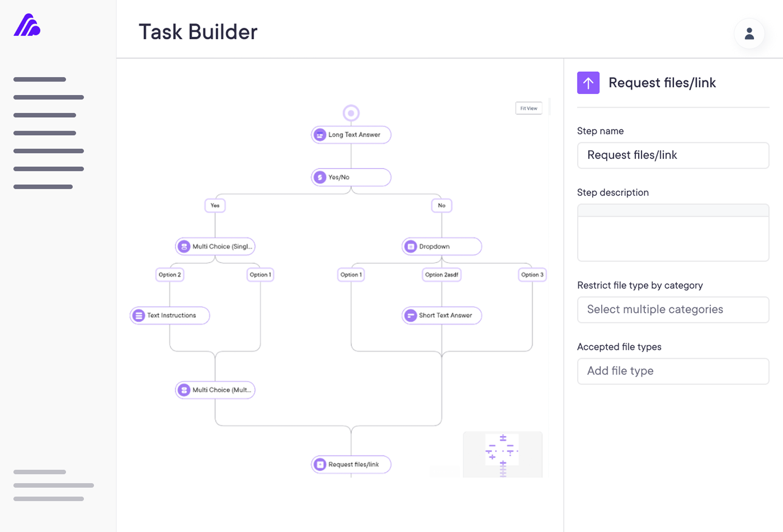The image size is (783, 532).
Task: Click the Request files/link upload icon
Action: coord(588,83)
